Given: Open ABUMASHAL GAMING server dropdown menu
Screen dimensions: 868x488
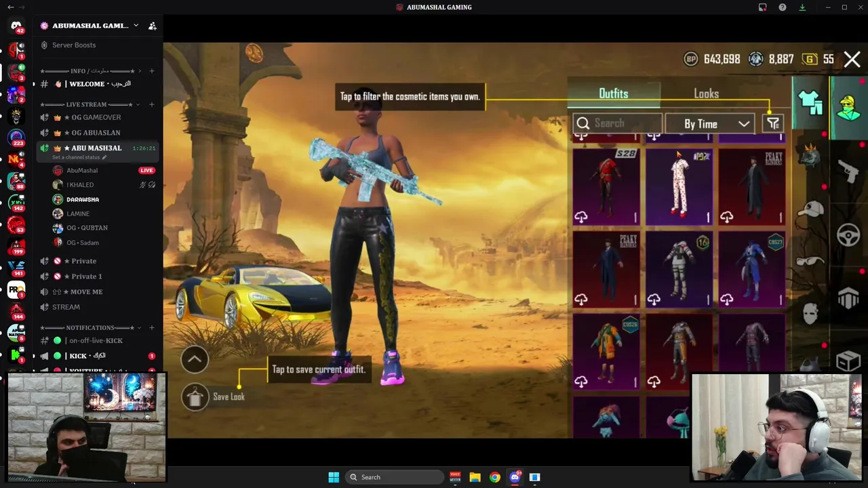Looking at the screenshot, I should [136, 26].
